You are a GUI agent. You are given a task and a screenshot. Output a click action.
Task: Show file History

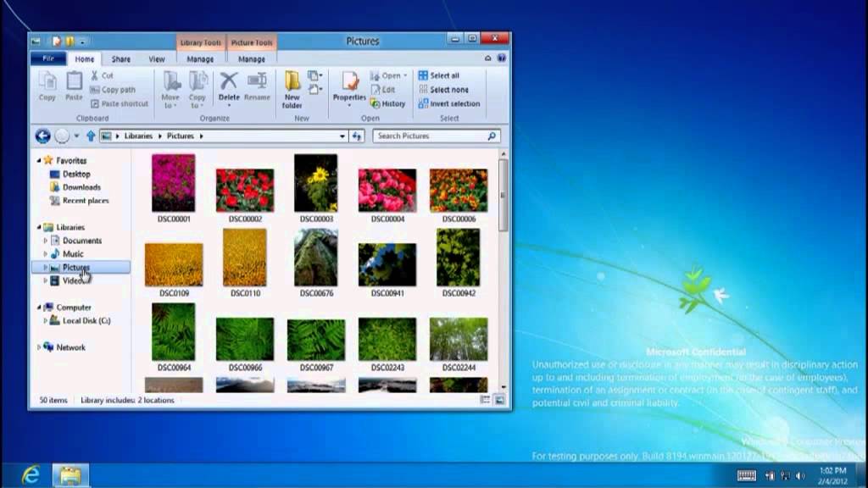388,103
